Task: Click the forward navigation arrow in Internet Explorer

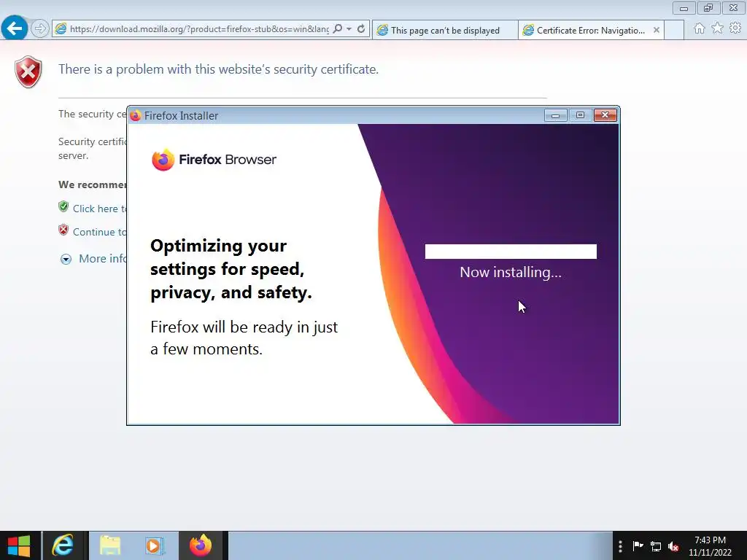Action: click(x=40, y=28)
